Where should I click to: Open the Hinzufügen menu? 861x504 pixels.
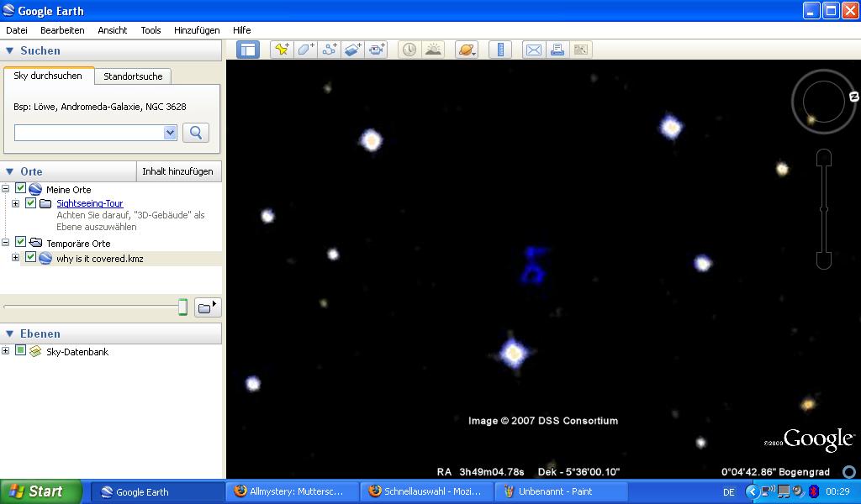[197, 30]
